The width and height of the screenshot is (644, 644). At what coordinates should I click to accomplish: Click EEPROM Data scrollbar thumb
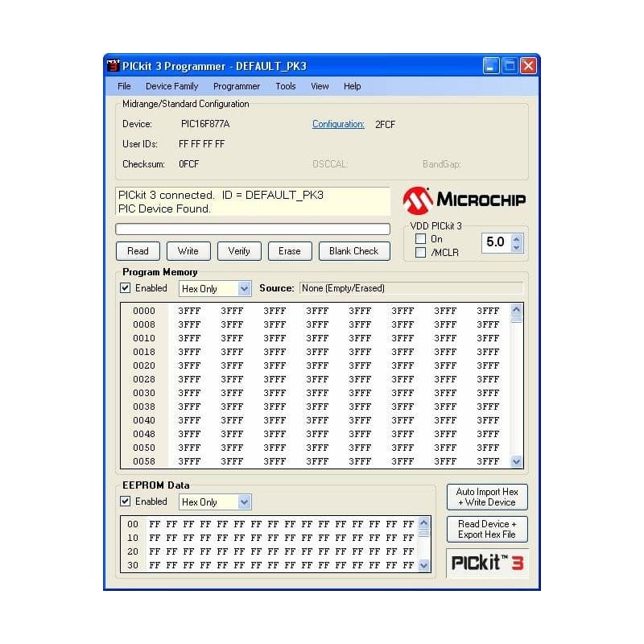pyautogui.click(x=424, y=533)
